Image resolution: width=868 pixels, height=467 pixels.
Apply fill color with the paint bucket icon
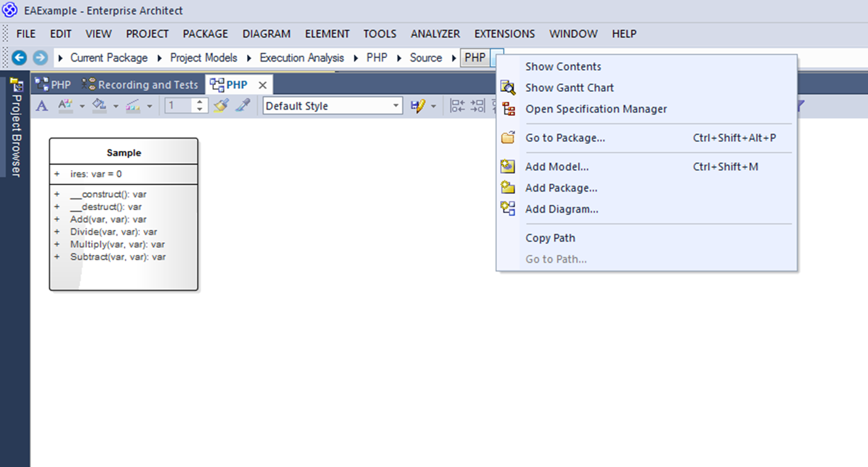(x=99, y=106)
